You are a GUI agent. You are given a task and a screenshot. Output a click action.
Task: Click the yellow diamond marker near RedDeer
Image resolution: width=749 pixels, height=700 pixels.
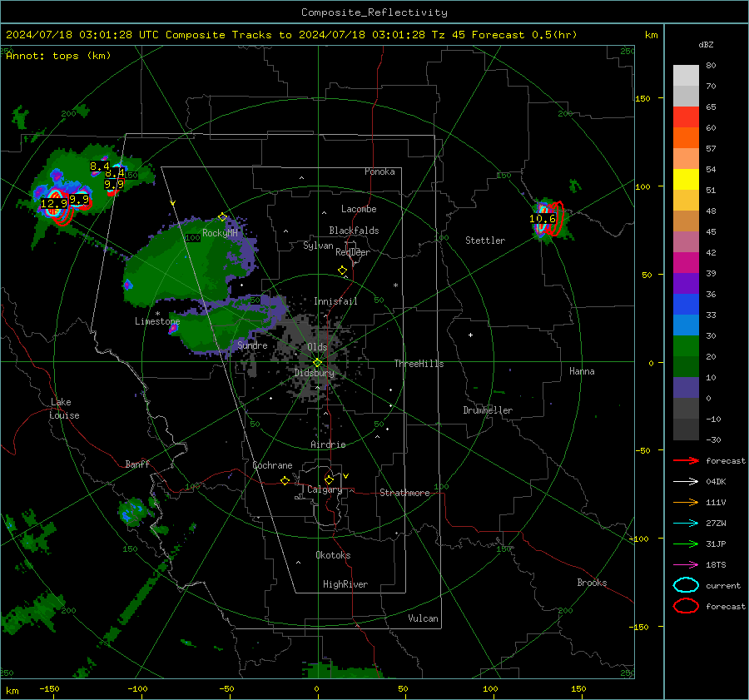342,271
